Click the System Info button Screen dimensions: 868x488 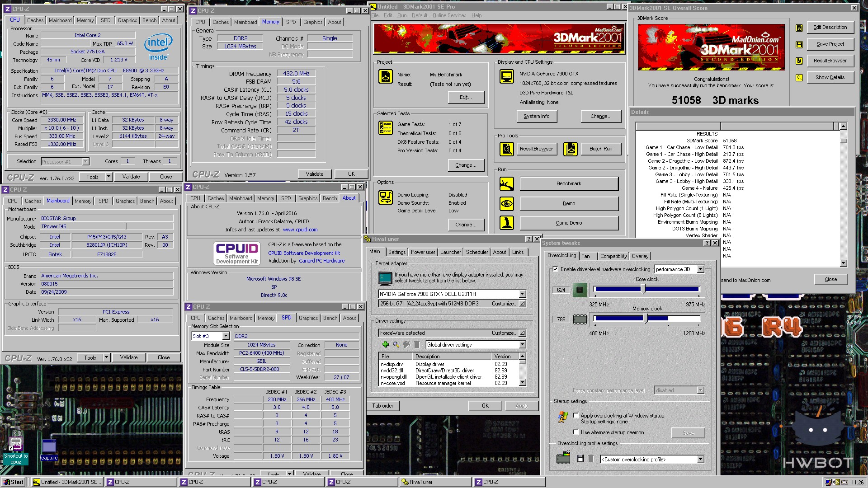coord(537,116)
